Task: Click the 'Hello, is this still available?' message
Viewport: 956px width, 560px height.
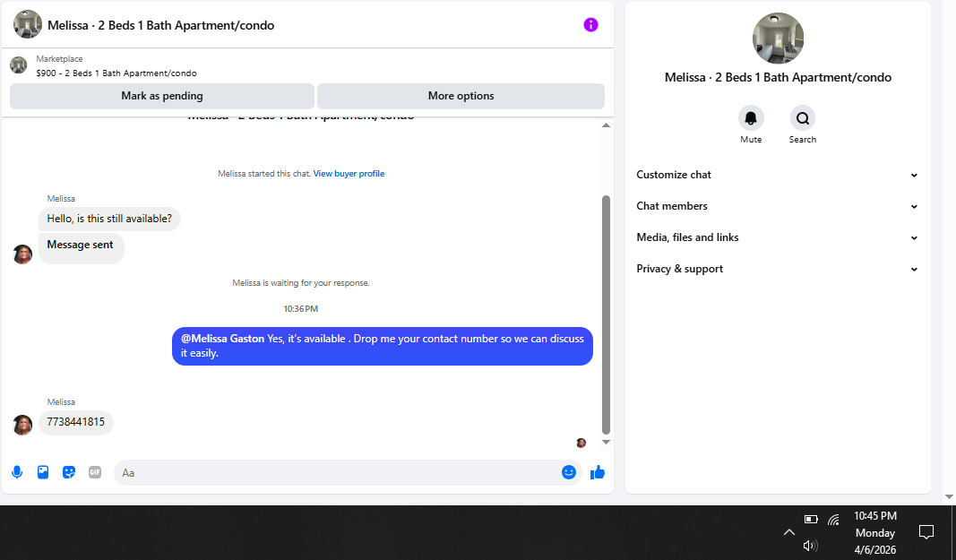Action: point(109,219)
